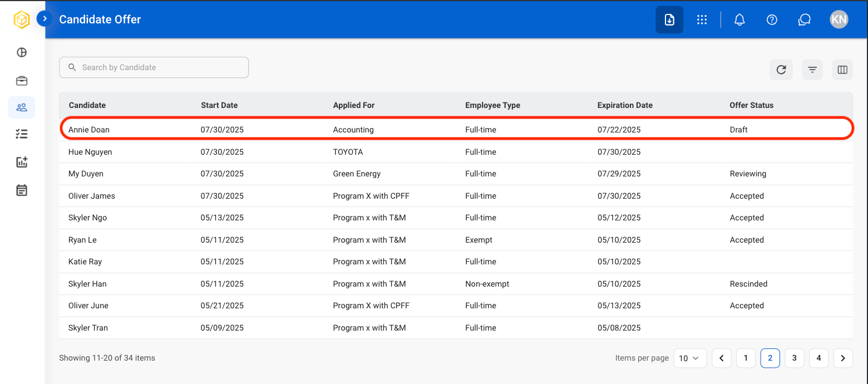Image resolution: width=868 pixels, height=384 pixels.
Task: Click the Non-exempt employee type cell
Action: (x=487, y=284)
